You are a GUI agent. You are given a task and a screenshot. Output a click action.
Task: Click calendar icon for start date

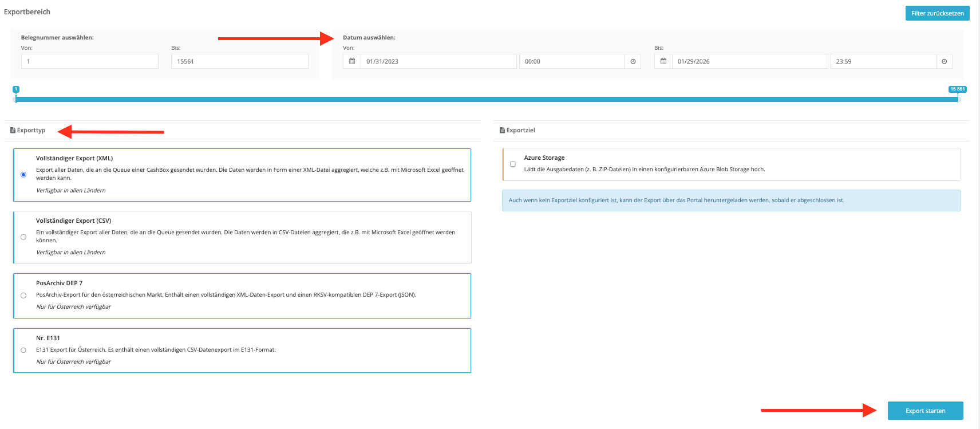click(352, 61)
